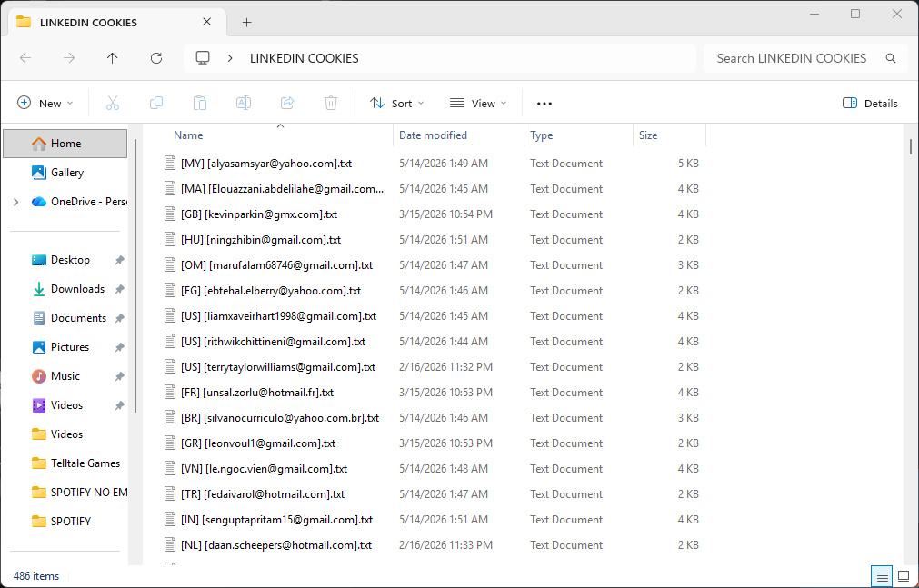Screen dimensions: 919x588
Task: Go forward with the right arrow
Action: (69, 58)
